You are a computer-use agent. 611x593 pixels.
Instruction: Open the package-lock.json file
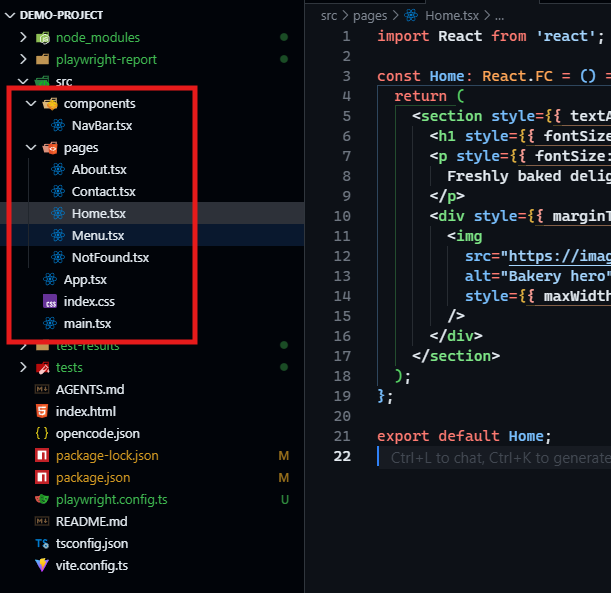tap(107, 455)
